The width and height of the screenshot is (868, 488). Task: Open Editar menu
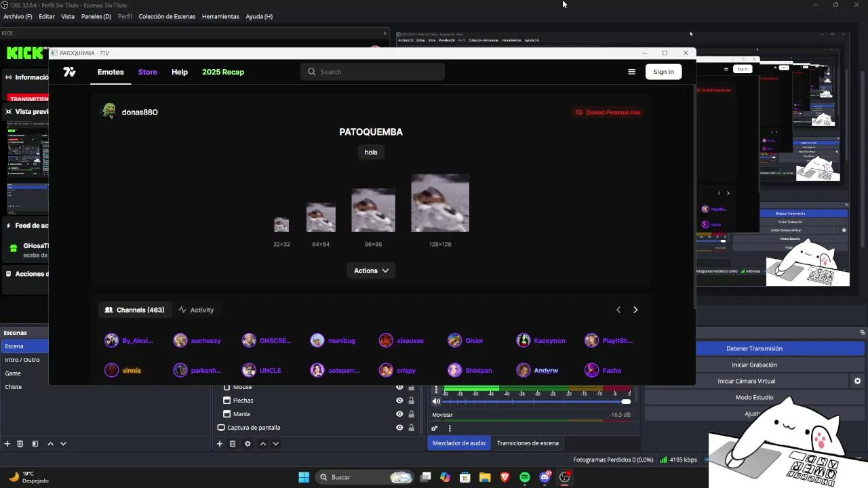[47, 16]
